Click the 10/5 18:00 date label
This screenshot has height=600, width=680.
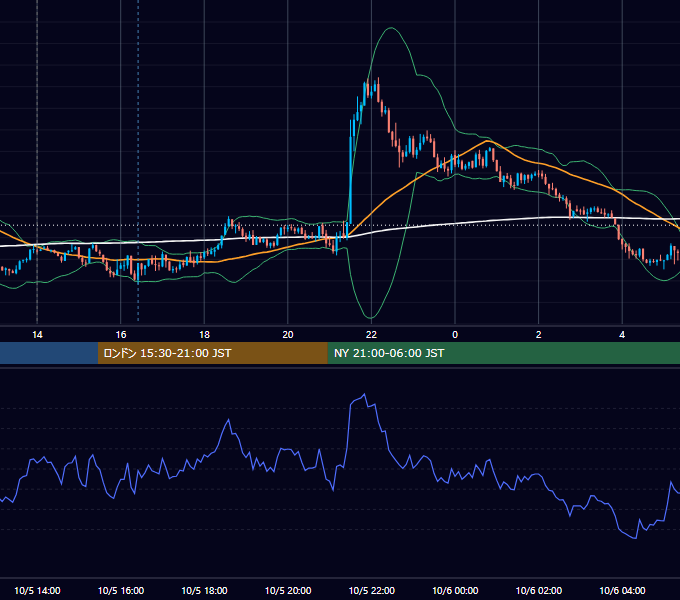(204, 590)
